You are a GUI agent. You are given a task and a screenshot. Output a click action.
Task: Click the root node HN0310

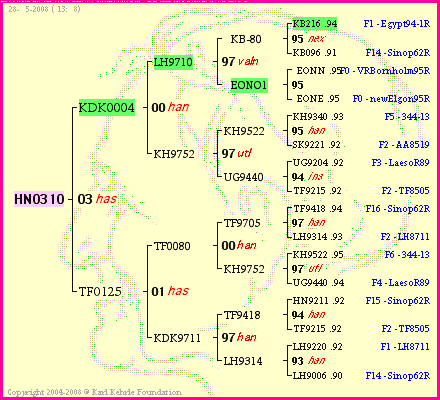[39, 199]
